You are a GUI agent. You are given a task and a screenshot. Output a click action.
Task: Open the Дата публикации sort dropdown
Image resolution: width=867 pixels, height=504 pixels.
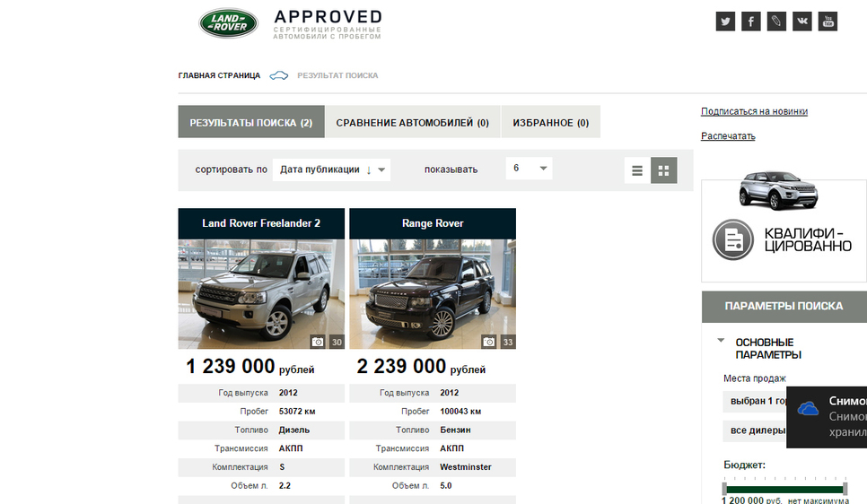click(331, 169)
